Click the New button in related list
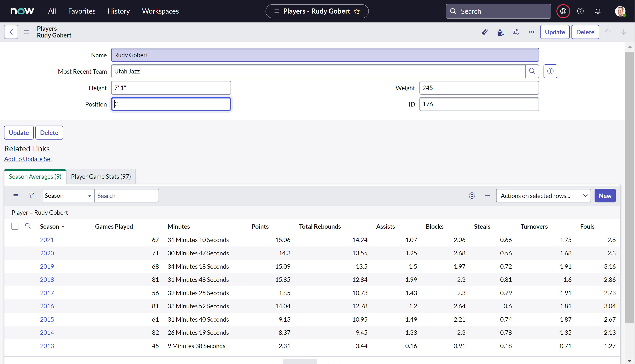The height and width of the screenshot is (364, 635). coord(605,195)
